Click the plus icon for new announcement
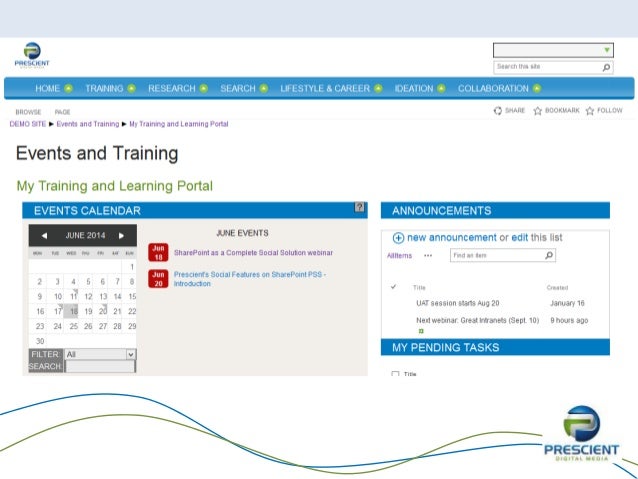Image resolution: width=638 pixels, height=479 pixels. coord(398,238)
